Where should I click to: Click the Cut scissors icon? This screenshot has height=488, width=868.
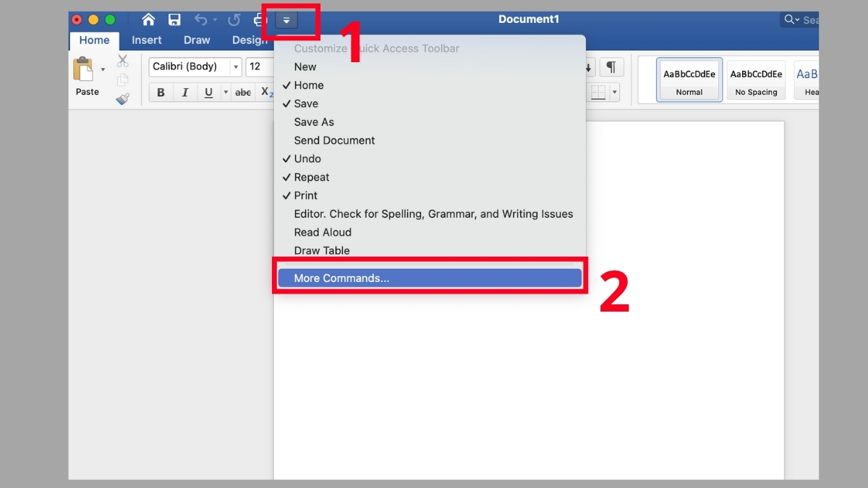(x=123, y=61)
